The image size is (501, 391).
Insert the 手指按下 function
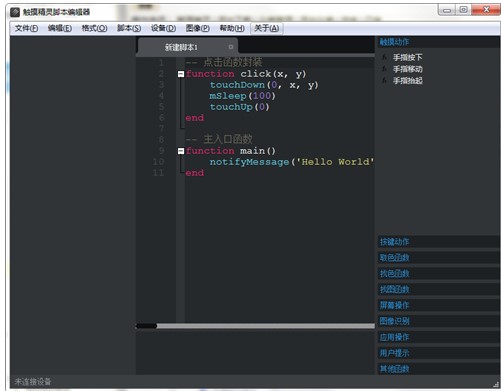pyautogui.click(x=407, y=58)
